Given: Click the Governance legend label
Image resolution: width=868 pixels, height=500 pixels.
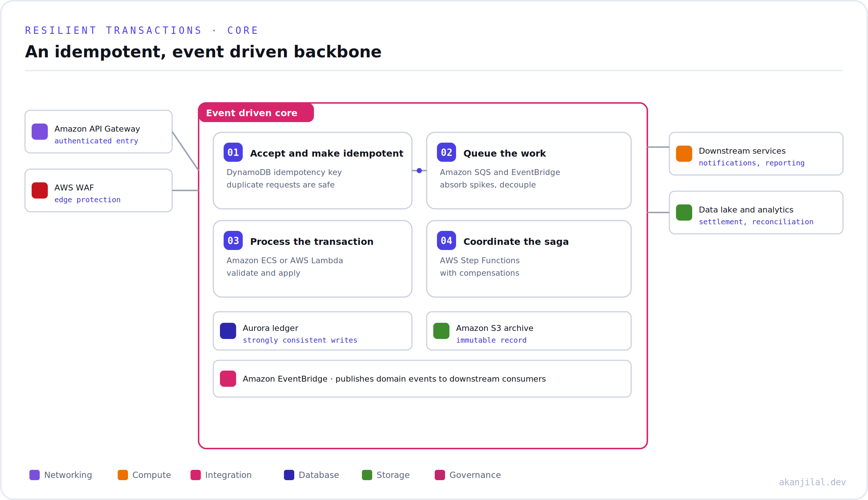Looking at the screenshot, I should click(475, 475).
